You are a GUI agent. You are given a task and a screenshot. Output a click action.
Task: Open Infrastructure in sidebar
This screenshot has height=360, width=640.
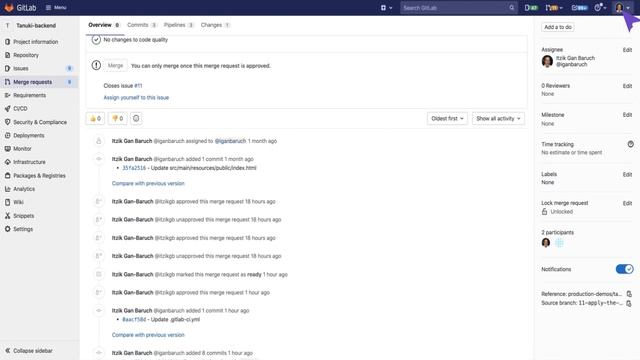pyautogui.click(x=29, y=162)
